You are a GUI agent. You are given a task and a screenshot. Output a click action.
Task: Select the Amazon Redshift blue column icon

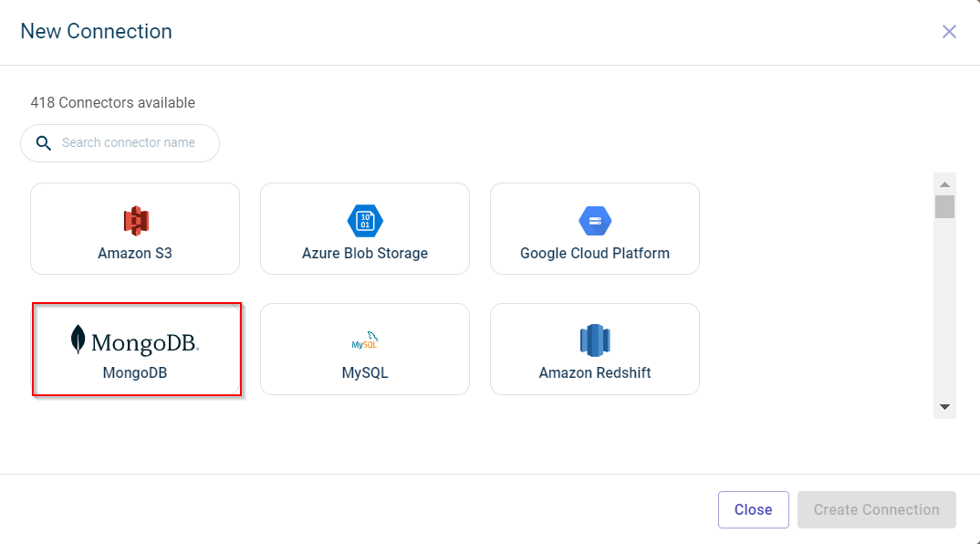click(x=595, y=340)
